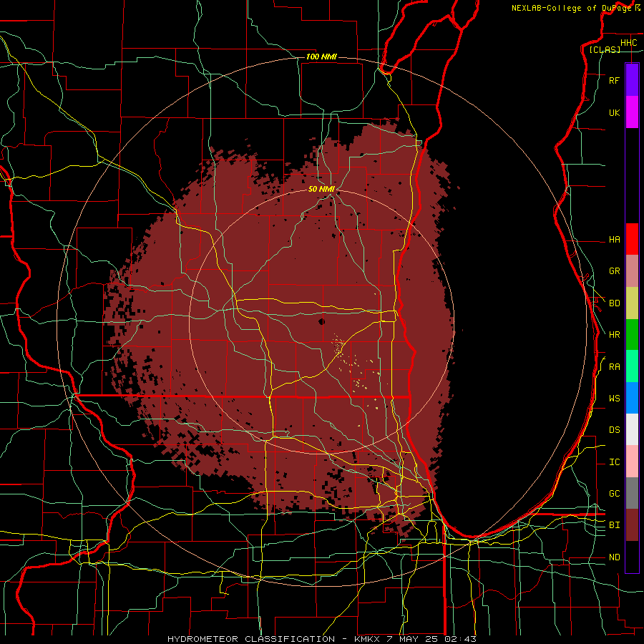
Task: Click the IC legend label
Action: (x=614, y=462)
